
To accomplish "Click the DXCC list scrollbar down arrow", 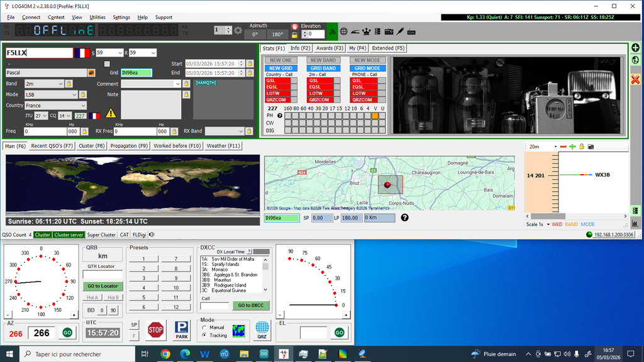I will click(x=265, y=290).
